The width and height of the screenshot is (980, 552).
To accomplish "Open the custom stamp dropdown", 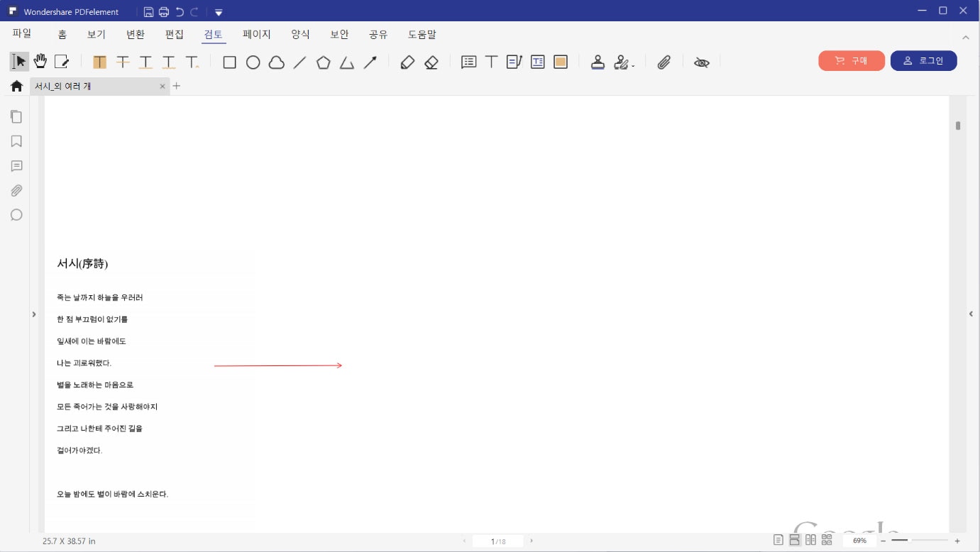I will click(x=624, y=62).
